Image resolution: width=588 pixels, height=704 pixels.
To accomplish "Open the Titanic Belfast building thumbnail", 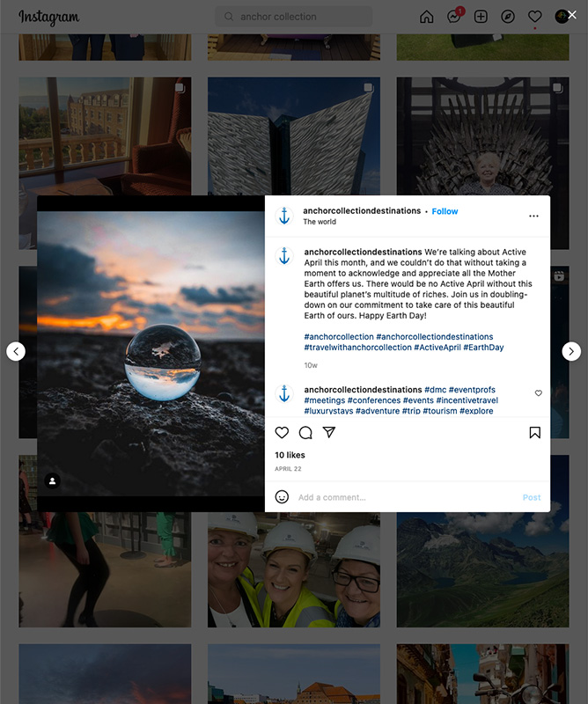I will pos(294,136).
